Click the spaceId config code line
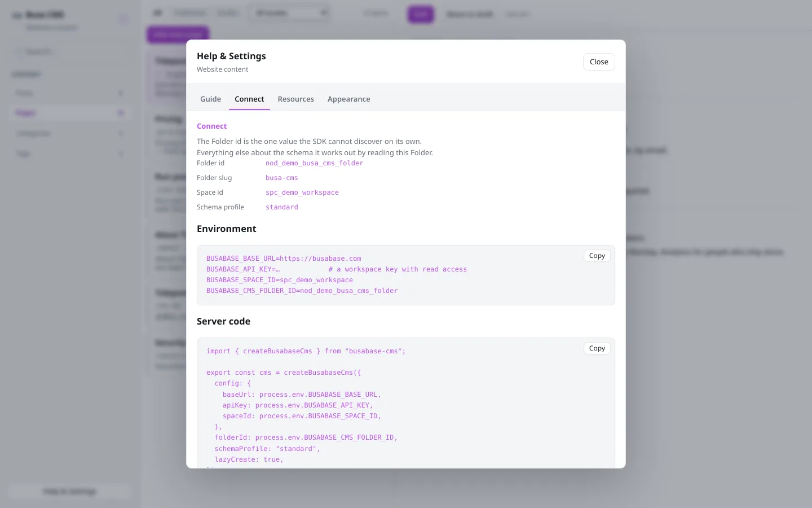This screenshot has width=812, height=508. pyautogui.click(x=302, y=416)
